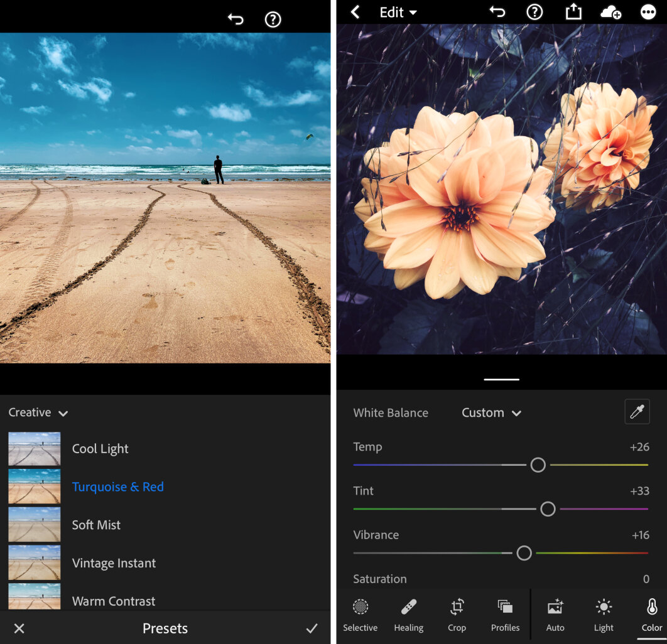667x644 pixels.
Task: Open the more options menu
Action: tap(648, 12)
